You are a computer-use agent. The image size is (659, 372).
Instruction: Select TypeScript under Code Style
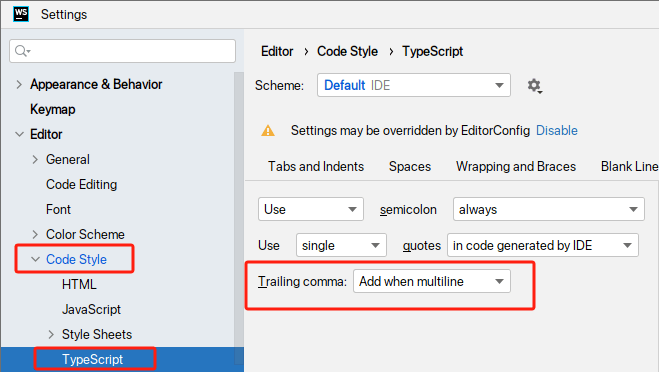[92, 359]
